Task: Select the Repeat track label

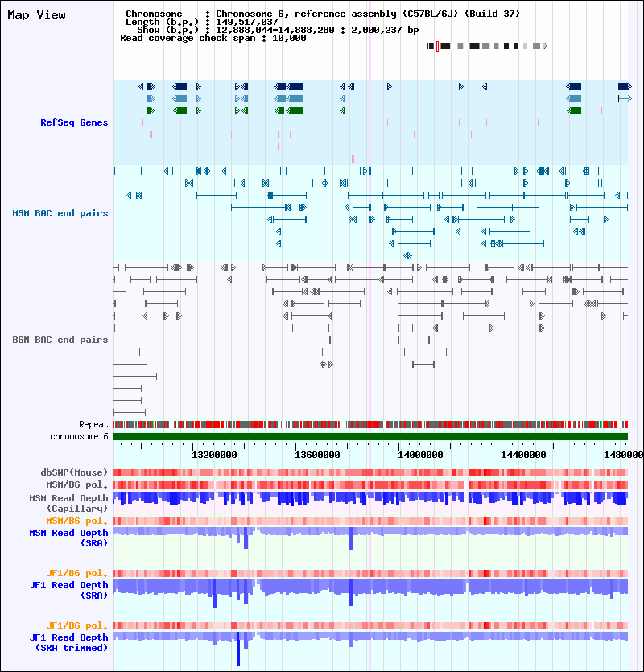Action: [93, 424]
